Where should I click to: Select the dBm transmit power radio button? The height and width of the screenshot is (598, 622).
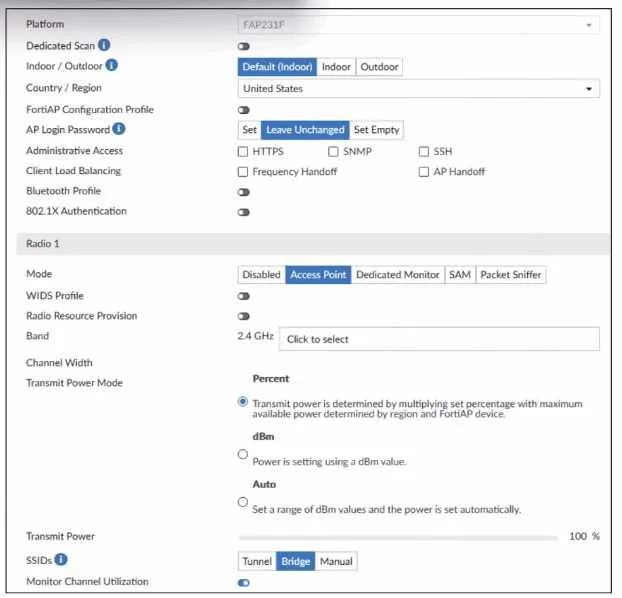point(243,455)
